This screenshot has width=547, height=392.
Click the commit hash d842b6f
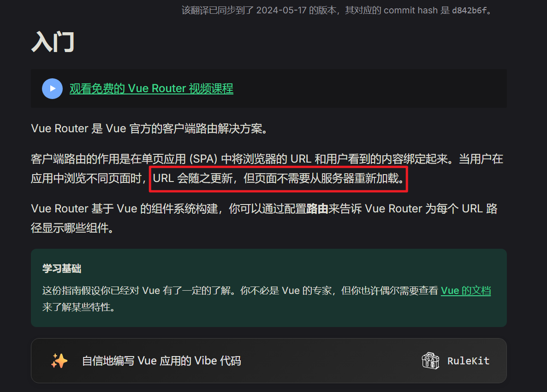pyautogui.click(x=469, y=11)
